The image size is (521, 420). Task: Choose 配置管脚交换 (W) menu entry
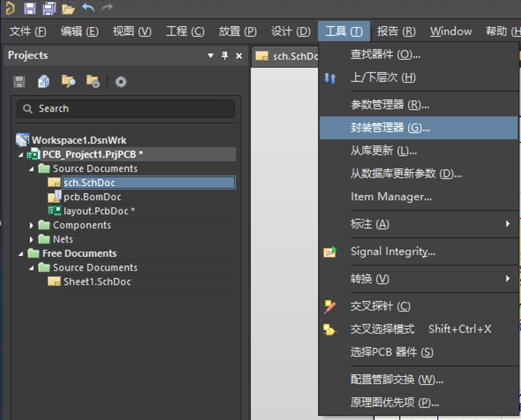[419, 380]
